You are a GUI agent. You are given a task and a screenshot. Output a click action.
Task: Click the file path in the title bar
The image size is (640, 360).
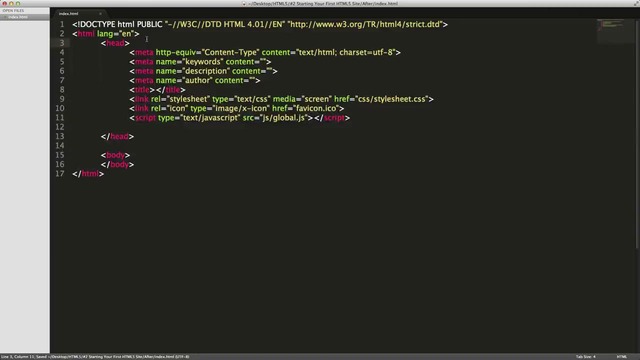323,4
